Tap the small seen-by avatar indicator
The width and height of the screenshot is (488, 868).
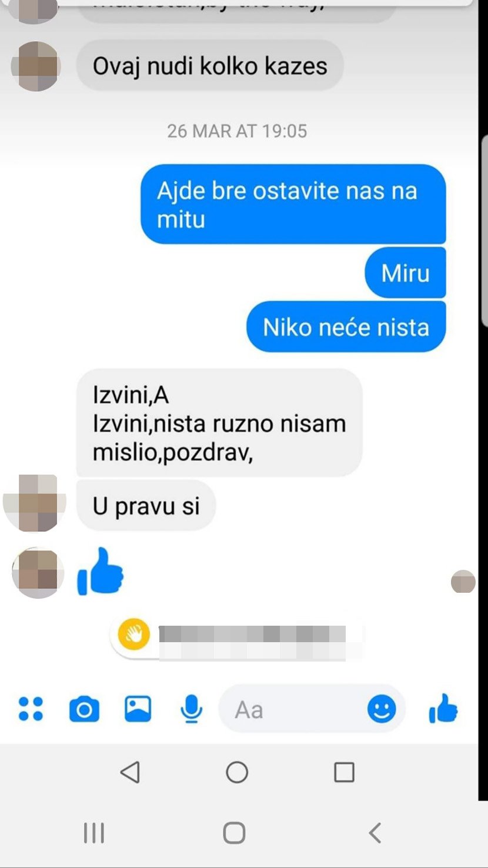[x=463, y=581]
